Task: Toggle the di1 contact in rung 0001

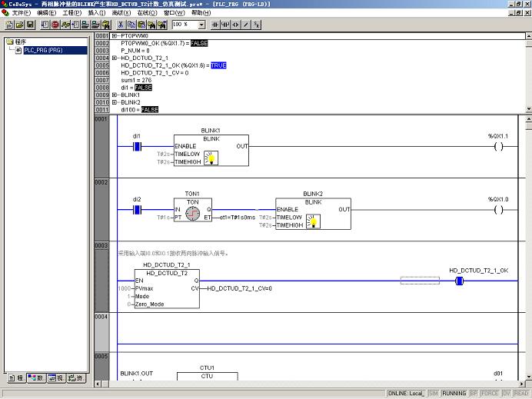Action: 137,147
